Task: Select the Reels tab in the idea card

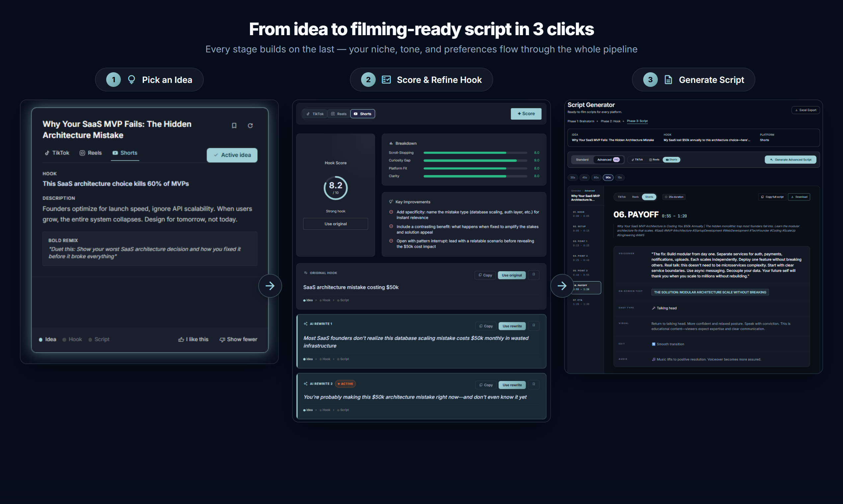Action: coord(90,153)
